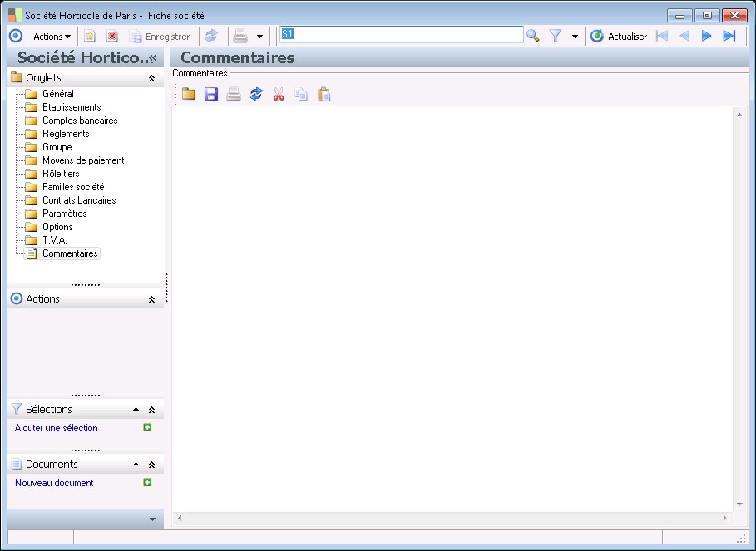
Task: Click the Enregistrer save button
Action: point(160,37)
